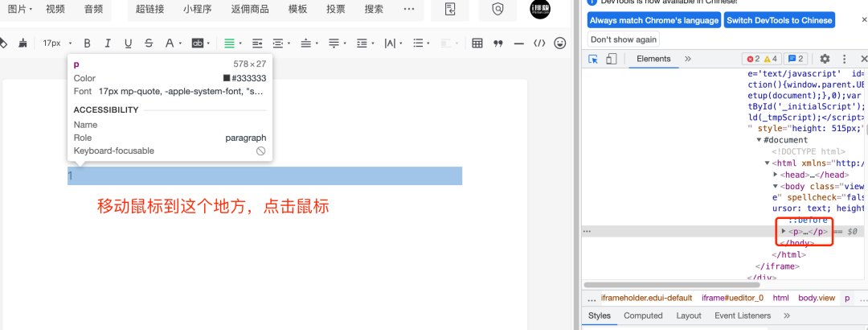Image resolution: width=868 pixels, height=330 pixels.
Task: Click the letter spacing icon
Action: click(x=391, y=43)
